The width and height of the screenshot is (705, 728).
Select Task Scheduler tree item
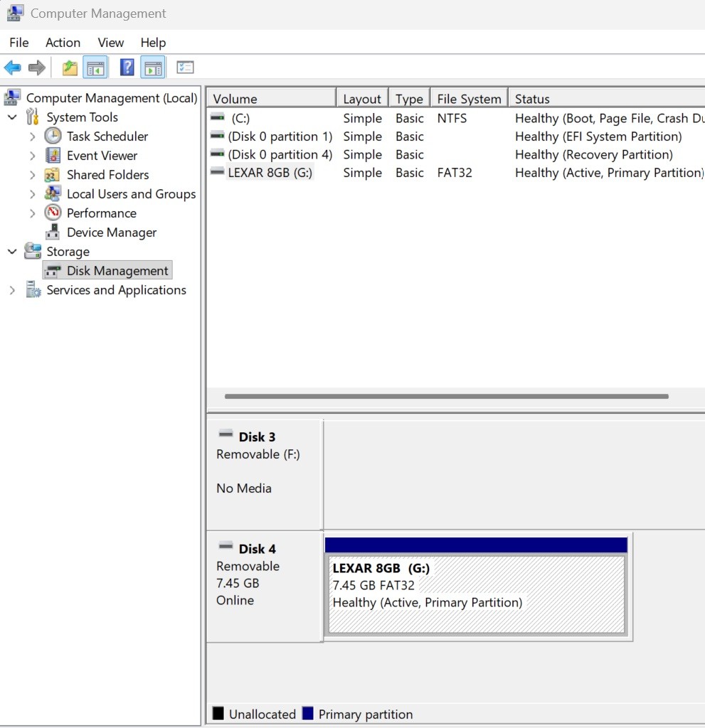[107, 136]
